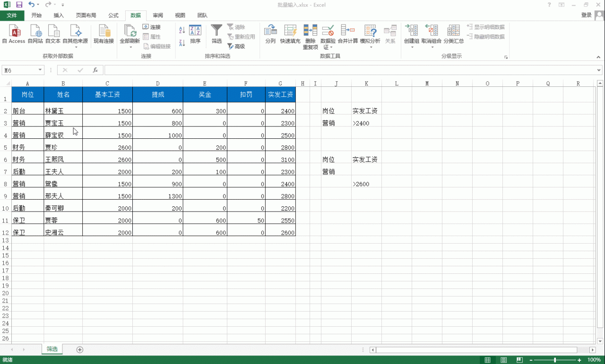Click Text to Columns (分列)

point(270,34)
